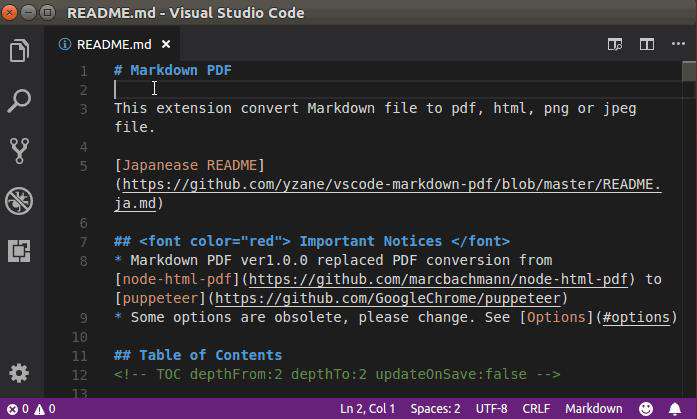Open the Extensions view in activity bar

(19, 251)
